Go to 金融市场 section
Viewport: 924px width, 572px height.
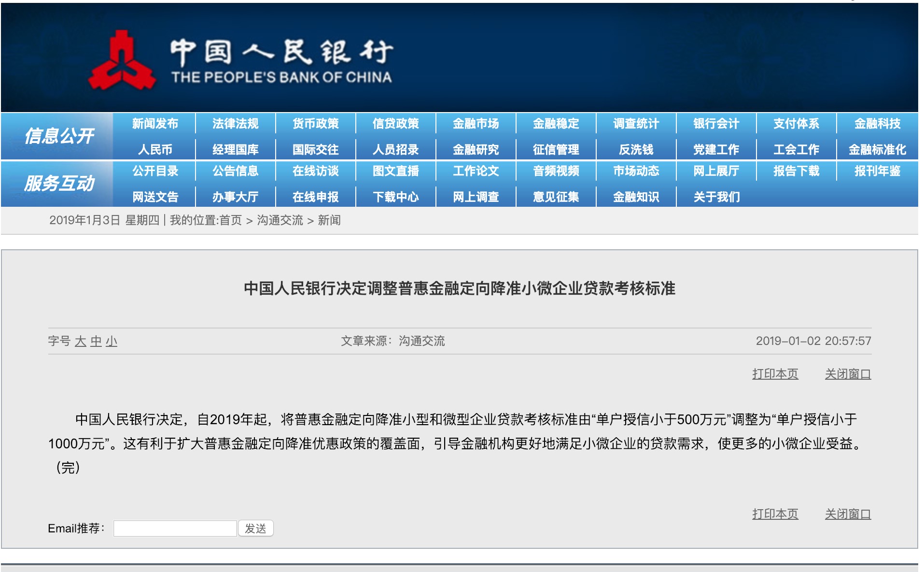coord(476,124)
